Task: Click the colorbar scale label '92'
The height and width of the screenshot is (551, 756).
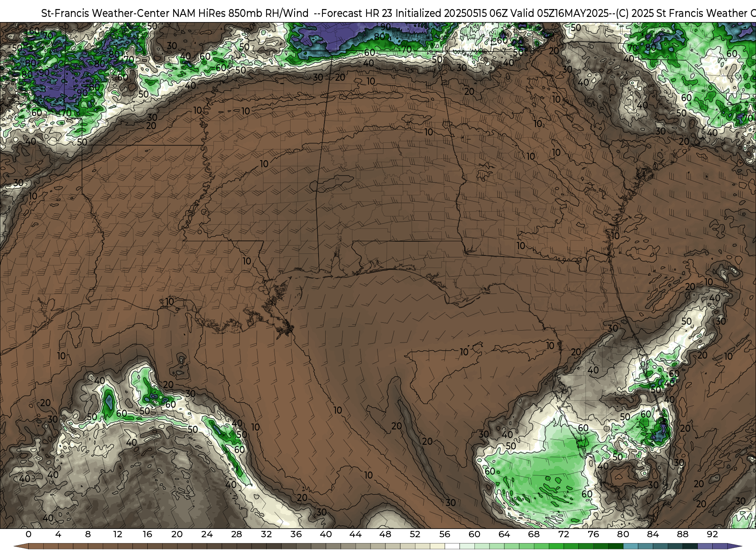Action: pyautogui.click(x=712, y=534)
